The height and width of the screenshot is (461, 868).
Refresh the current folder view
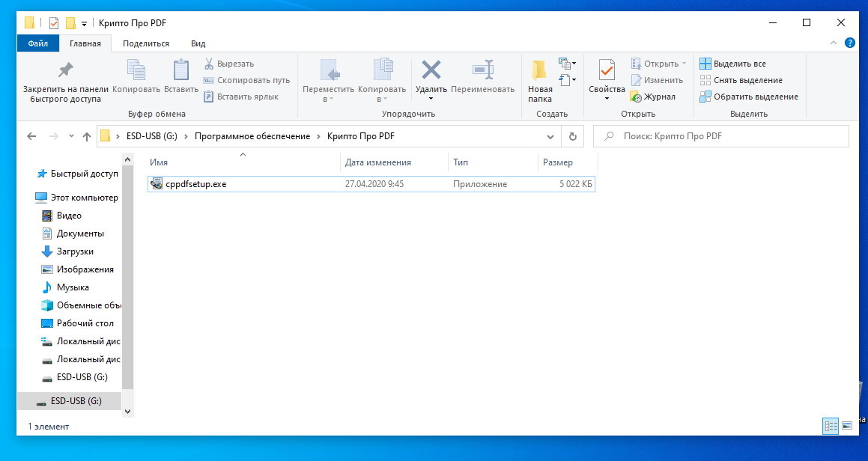click(x=572, y=137)
